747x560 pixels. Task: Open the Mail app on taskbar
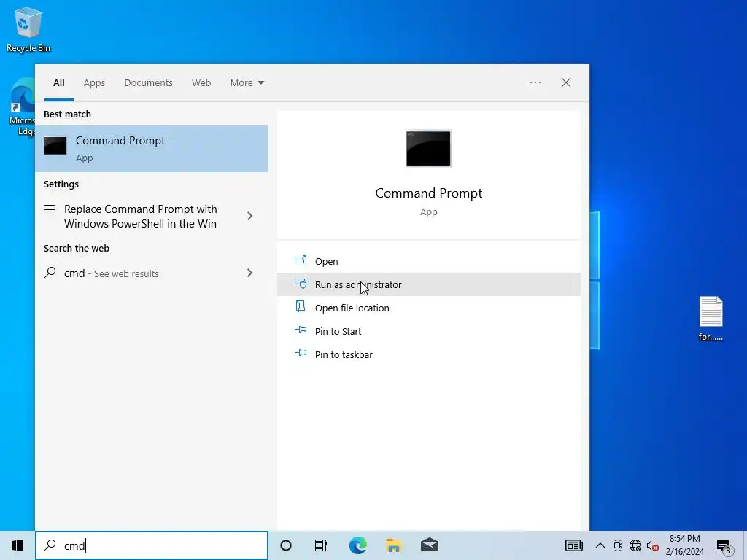(x=429, y=545)
